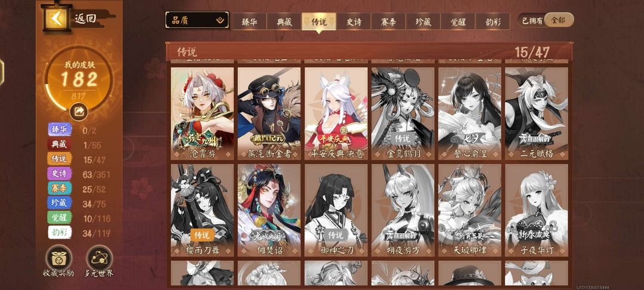Switch to the 觉醒 tab
The height and width of the screenshot is (290, 644).
[457, 21]
